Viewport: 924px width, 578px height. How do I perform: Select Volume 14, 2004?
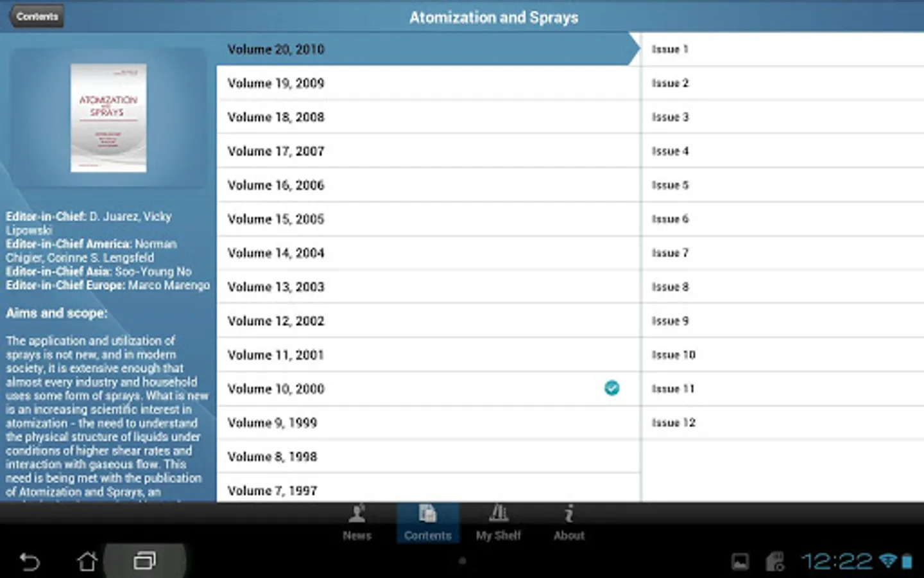(428, 253)
